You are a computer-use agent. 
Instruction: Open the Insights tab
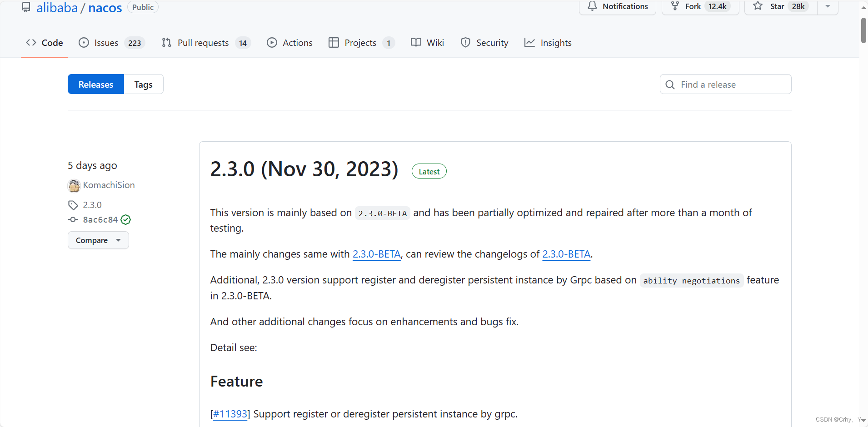pyautogui.click(x=548, y=43)
